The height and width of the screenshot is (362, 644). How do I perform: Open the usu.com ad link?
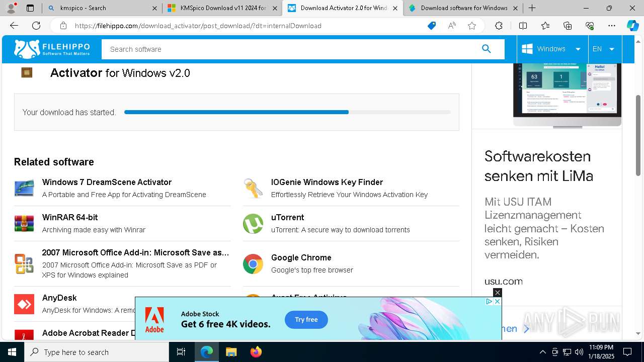(x=504, y=281)
